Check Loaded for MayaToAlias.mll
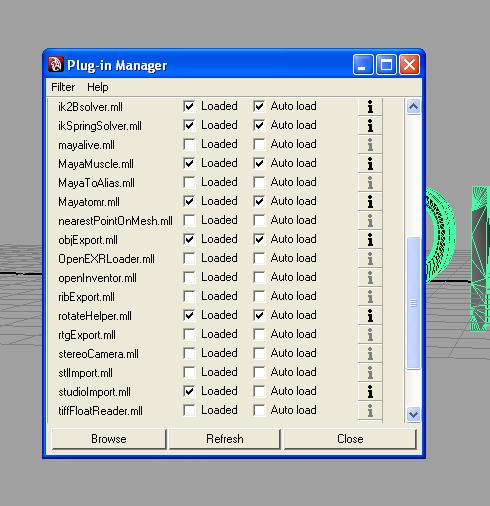 pos(189,182)
